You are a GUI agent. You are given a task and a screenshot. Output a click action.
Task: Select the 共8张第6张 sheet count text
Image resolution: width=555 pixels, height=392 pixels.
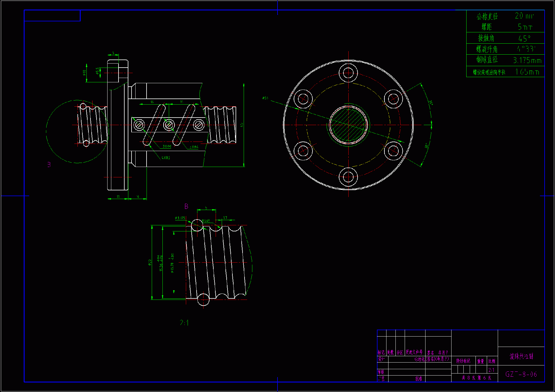476,378
